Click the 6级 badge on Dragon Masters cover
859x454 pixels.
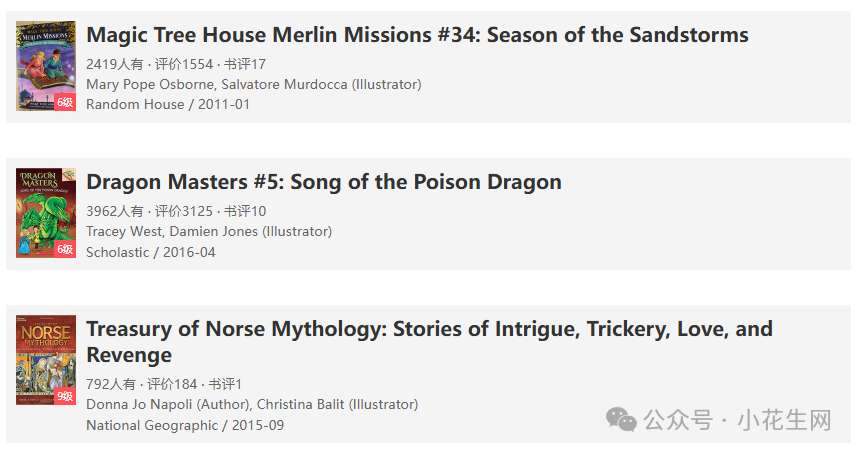point(65,249)
